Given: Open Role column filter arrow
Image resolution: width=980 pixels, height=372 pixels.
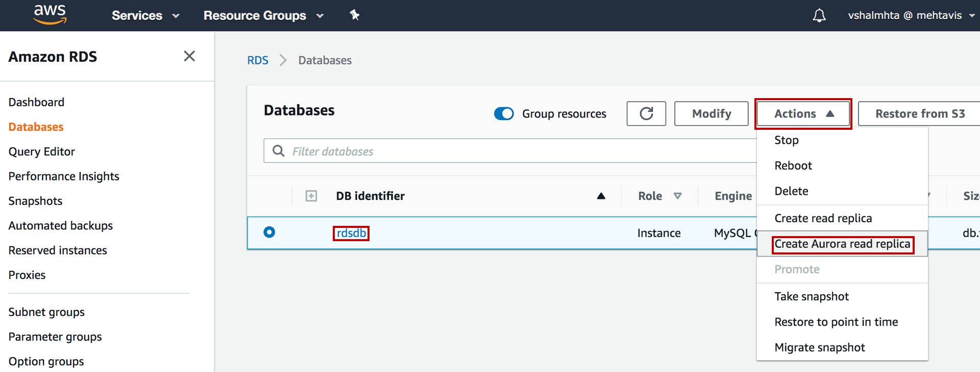Looking at the screenshot, I should pos(678,196).
